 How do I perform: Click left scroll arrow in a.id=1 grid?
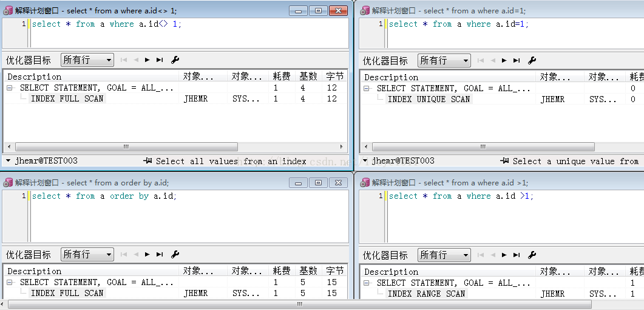point(365,146)
